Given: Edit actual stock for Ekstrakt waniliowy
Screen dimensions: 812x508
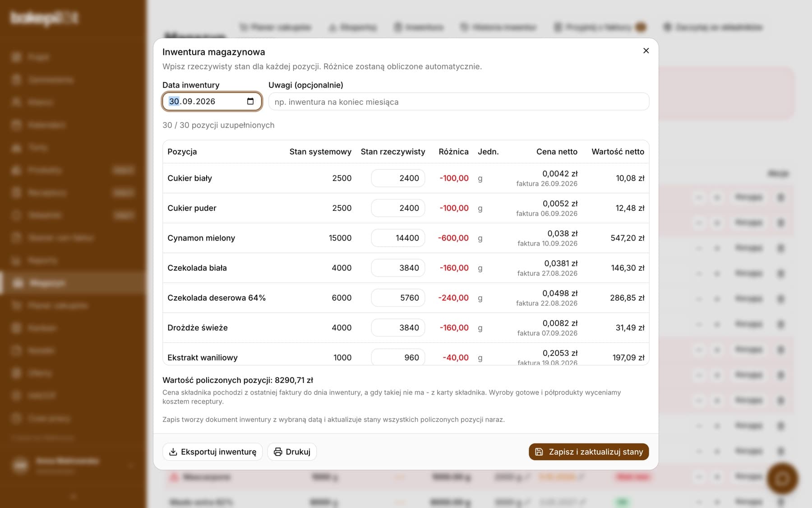Looking at the screenshot, I should click(398, 357).
